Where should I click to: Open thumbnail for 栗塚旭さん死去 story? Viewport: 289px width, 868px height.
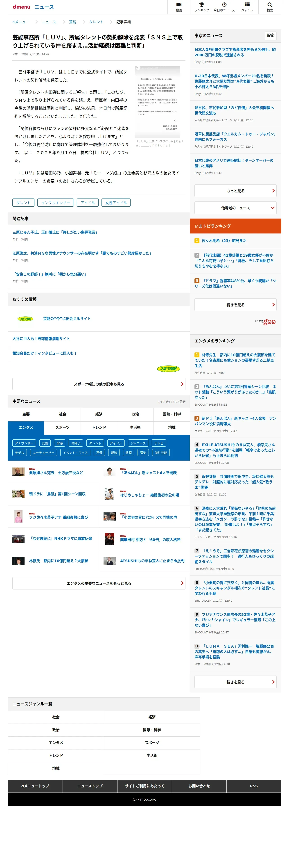pos(18,472)
